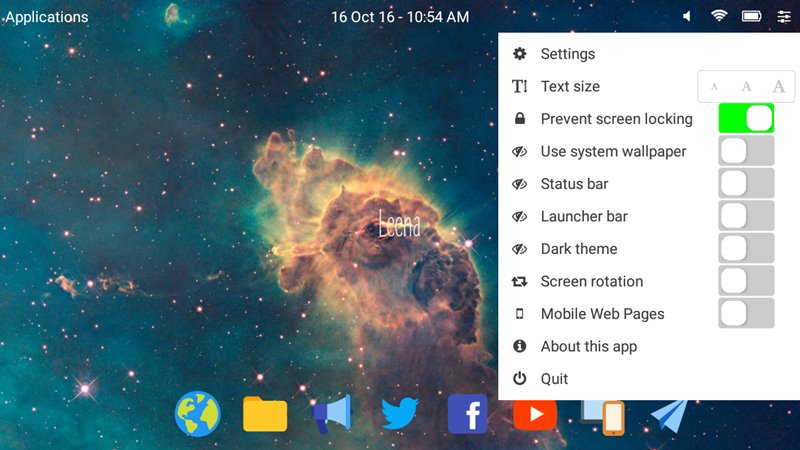Click the crossed-eye icon beside Launcher bar
Image resolution: width=800 pixels, height=450 pixels.
click(519, 216)
